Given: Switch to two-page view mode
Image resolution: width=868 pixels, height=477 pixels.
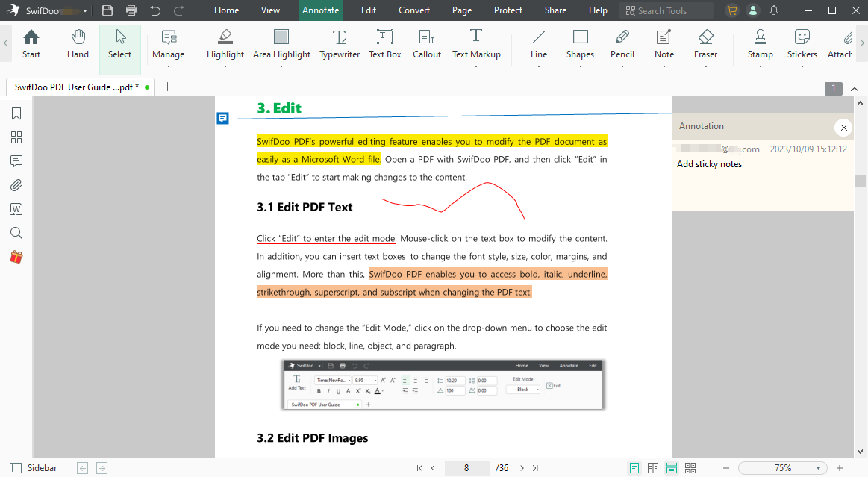Looking at the screenshot, I should pyautogui.click(x=653, y=468).
